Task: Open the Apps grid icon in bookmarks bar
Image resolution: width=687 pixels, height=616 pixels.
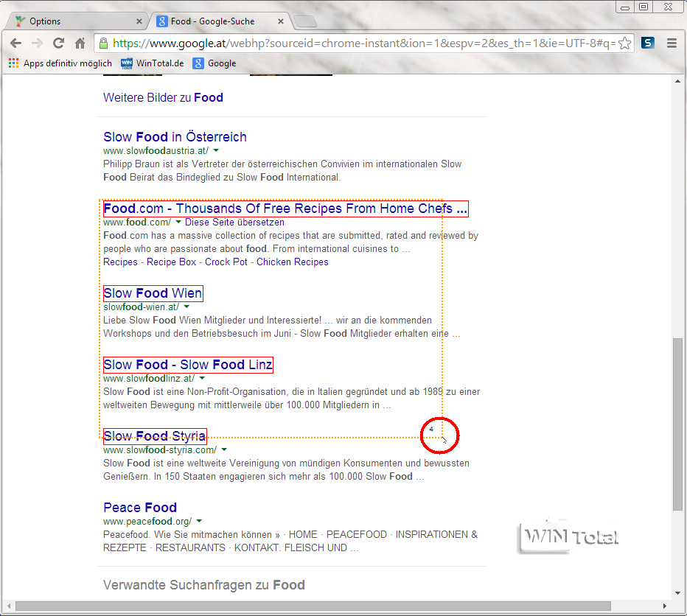Action: click(x=13, y=63)
